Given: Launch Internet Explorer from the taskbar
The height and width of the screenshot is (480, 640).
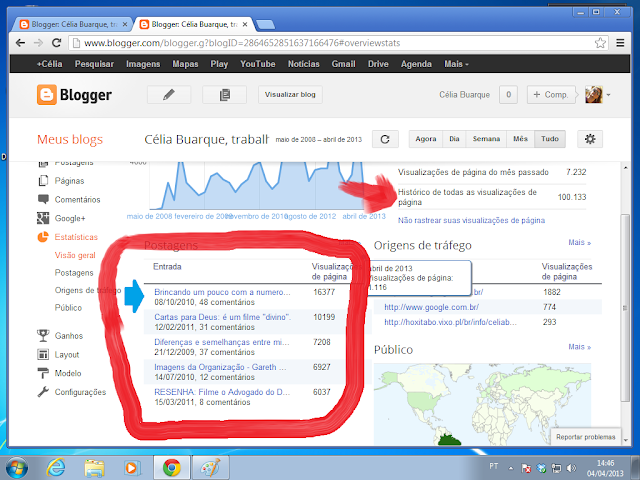Looking at the screenshot, I should tap(56, 468).
